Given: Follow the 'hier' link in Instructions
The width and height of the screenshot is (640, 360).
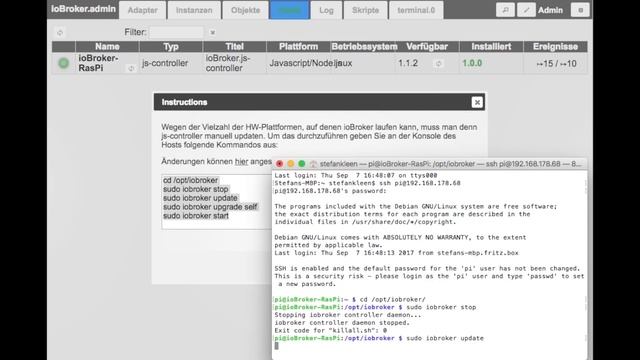Looking at the screenshot, I should (241, 161).
